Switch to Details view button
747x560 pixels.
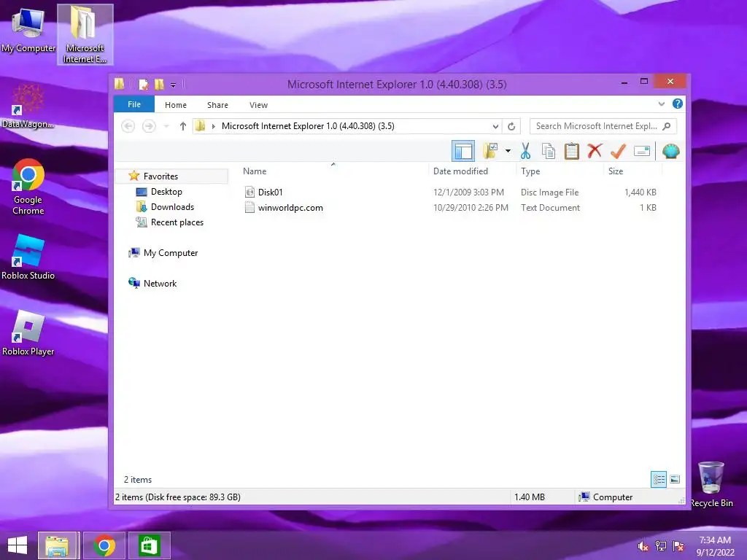pyautogui.click(x=659, y=479)
